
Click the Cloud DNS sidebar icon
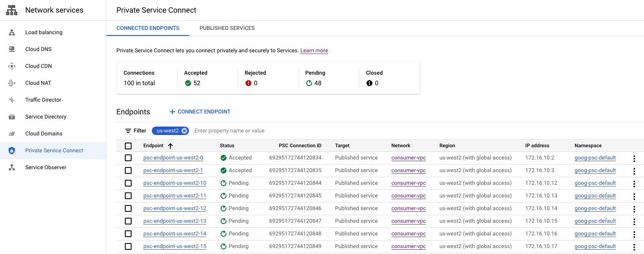click(12, 49)
